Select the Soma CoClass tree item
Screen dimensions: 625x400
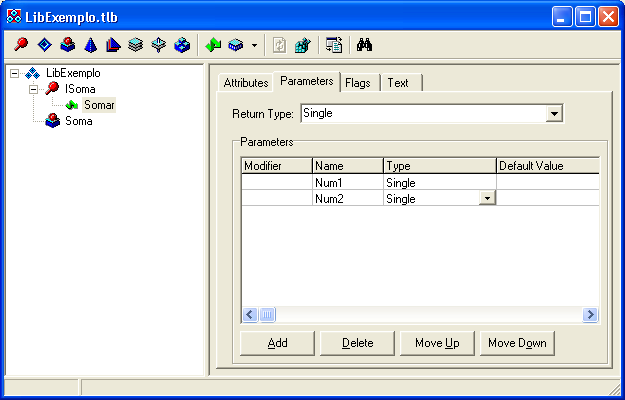click(x=78, y=121)
